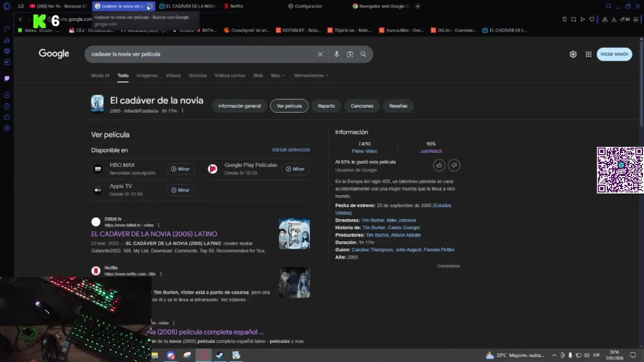This screenshot has width=644, height=362.
Task: Start voice search with the microphone icon
Action: (337, 54)
